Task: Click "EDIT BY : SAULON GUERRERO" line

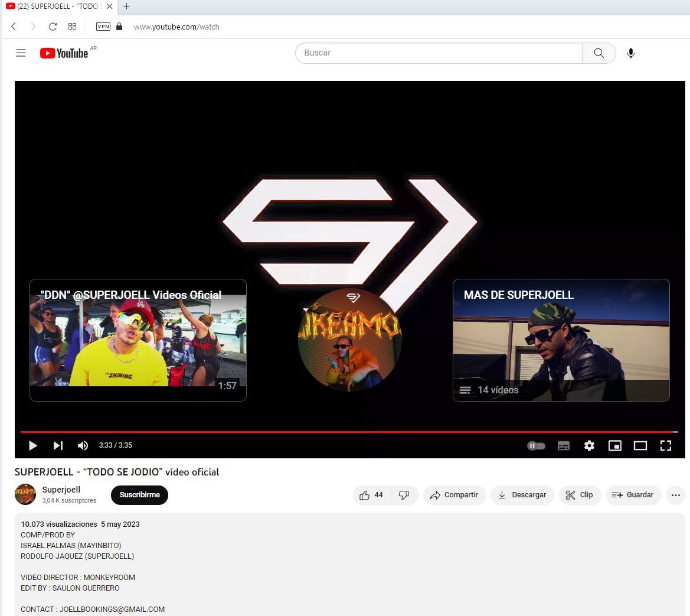Action: pyautogui.click(x=70, y=588)
